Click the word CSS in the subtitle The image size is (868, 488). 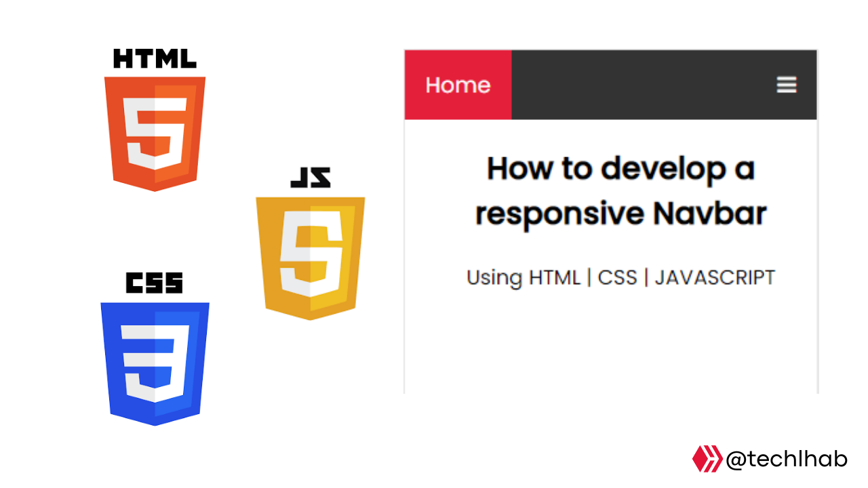(x=617, y=278)
